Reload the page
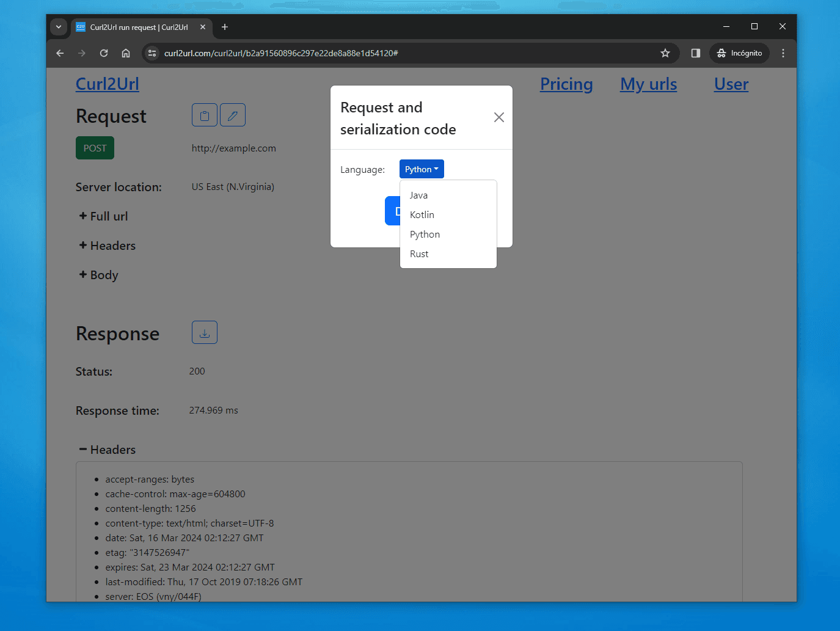 104,53
